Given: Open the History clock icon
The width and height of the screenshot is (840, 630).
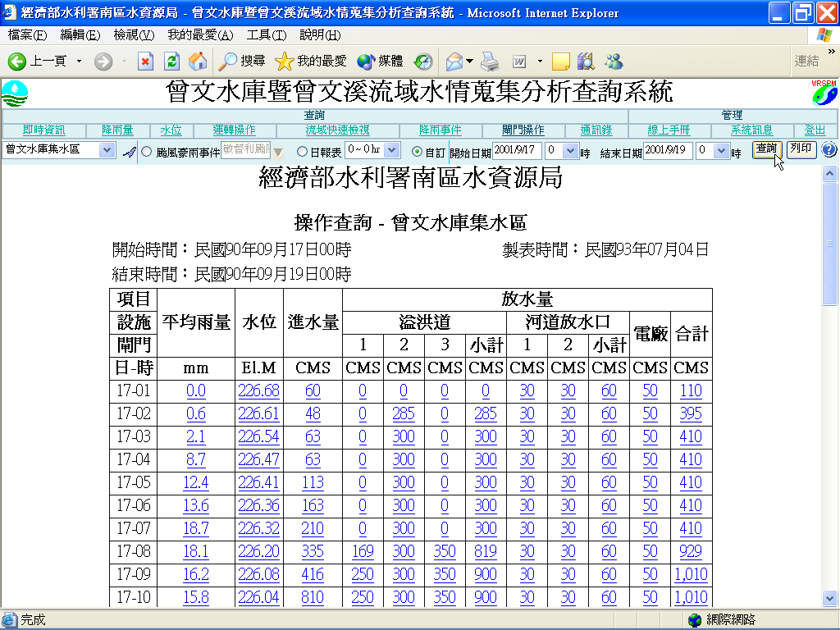Looking at the screenshot, I should (423, 62).
